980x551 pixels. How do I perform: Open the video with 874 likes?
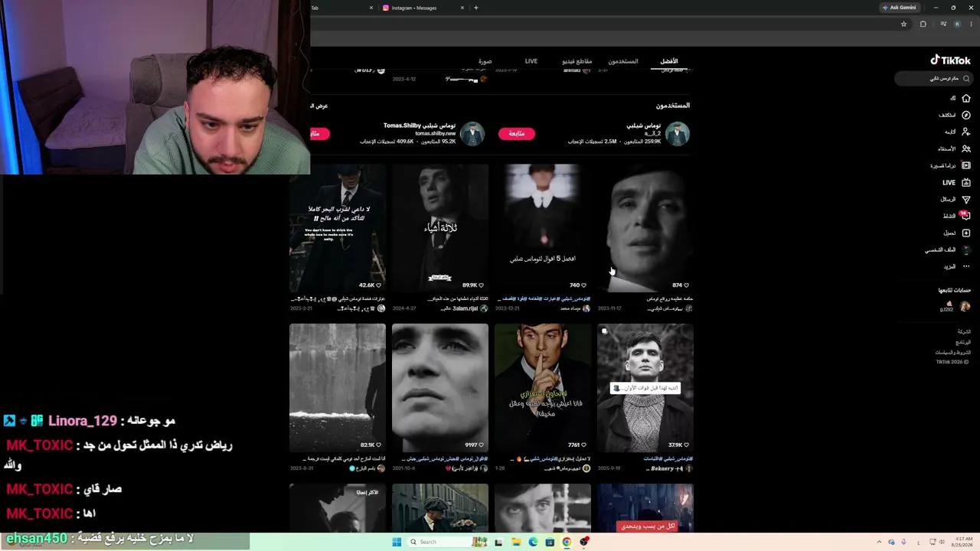point(645,227)
